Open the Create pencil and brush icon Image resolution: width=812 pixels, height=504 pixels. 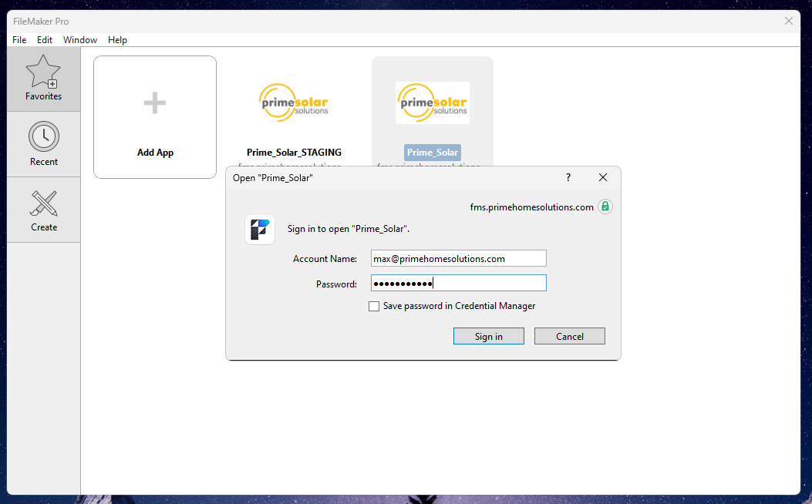[x=43, y=203]
